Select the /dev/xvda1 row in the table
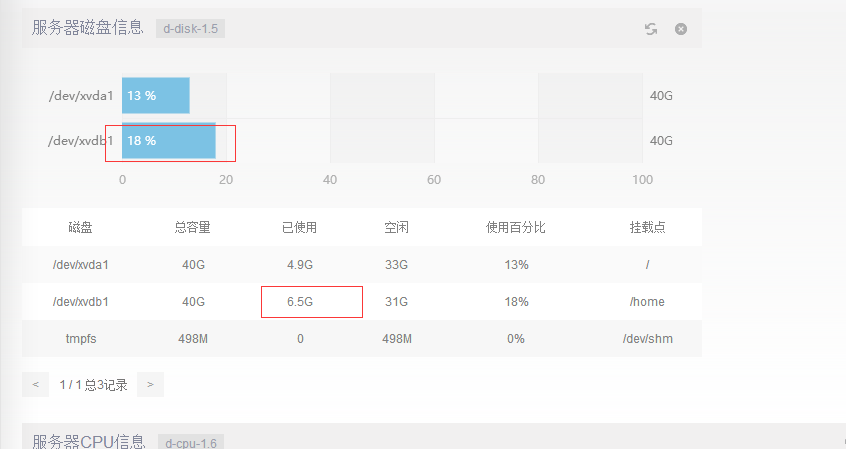 point(81,265)
